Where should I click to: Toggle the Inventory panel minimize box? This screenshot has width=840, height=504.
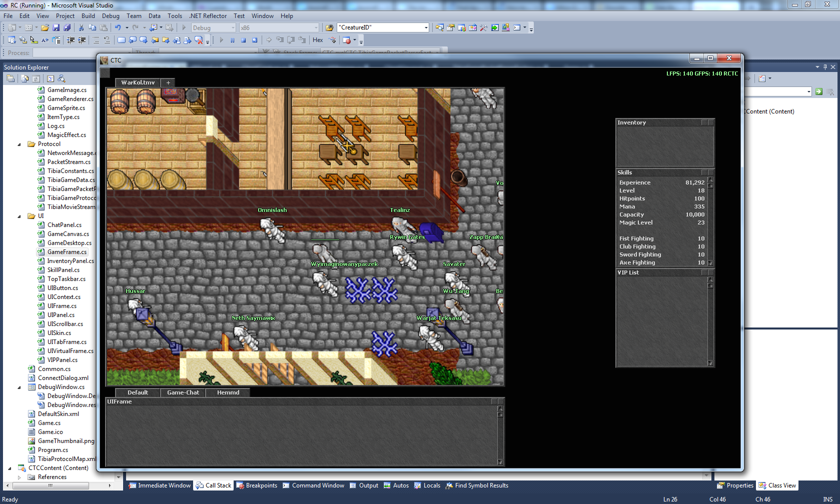pyautogui.click(x=704, y=122)
